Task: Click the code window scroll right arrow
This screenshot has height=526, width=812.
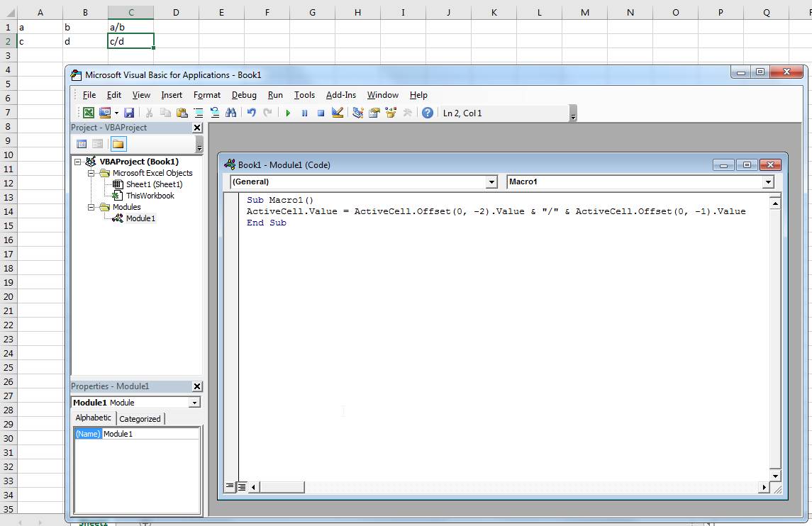Action: [764, 487]
